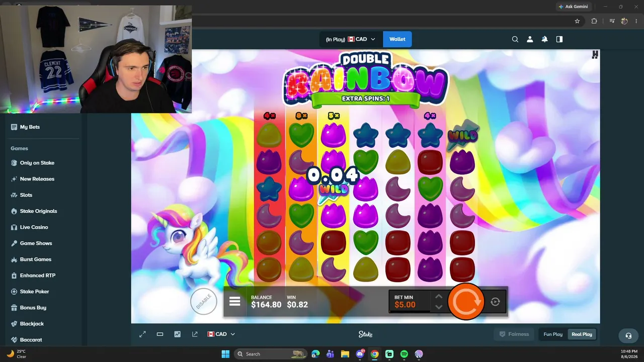Screen dimensions: 644x362
Task: Open the Slots category
Action: pos(26,195)
